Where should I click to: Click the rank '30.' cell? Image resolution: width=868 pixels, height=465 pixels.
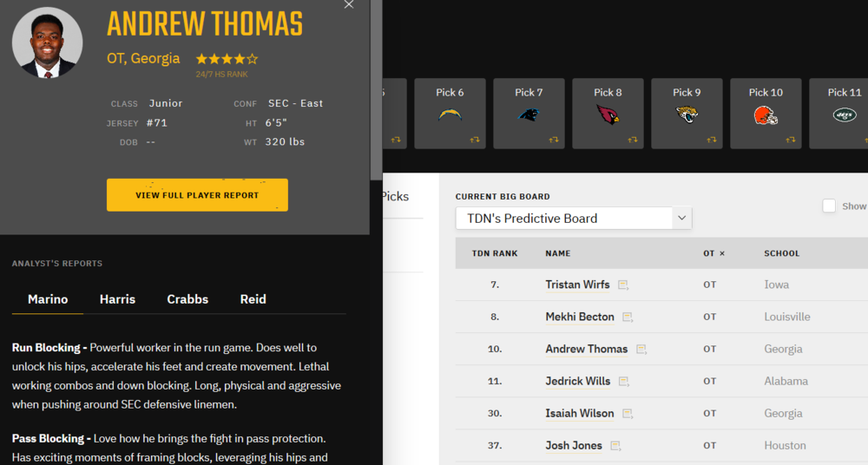(x=495, y=413)
